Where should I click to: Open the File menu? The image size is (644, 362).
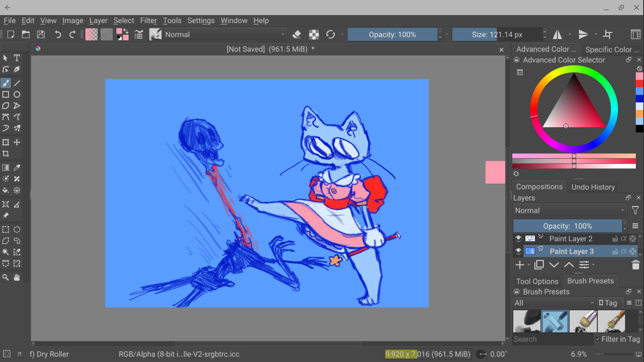coord(10,20)
